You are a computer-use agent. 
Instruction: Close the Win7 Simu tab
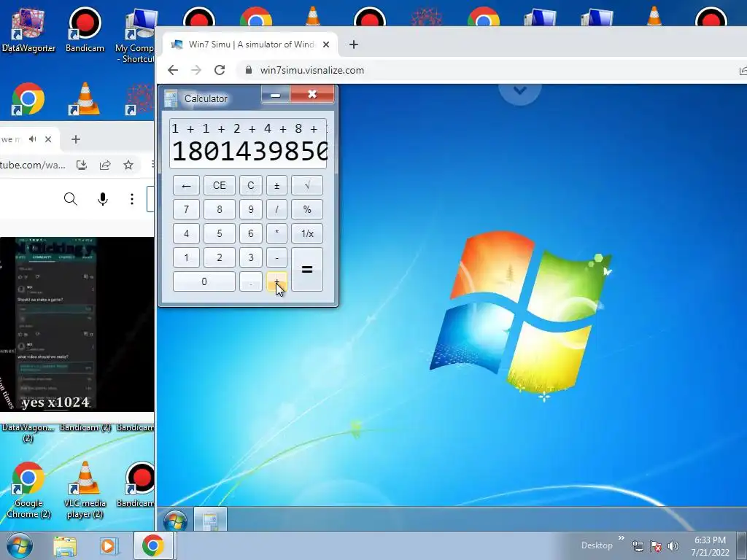326,44
